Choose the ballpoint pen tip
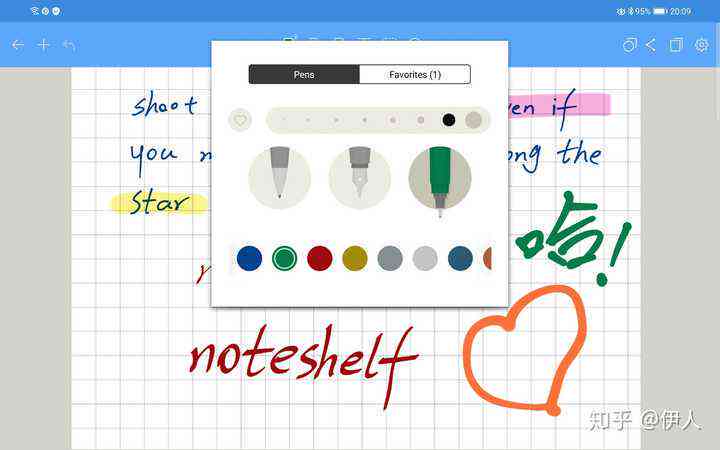Screen dimensions: 720x450 pos(279,177)
